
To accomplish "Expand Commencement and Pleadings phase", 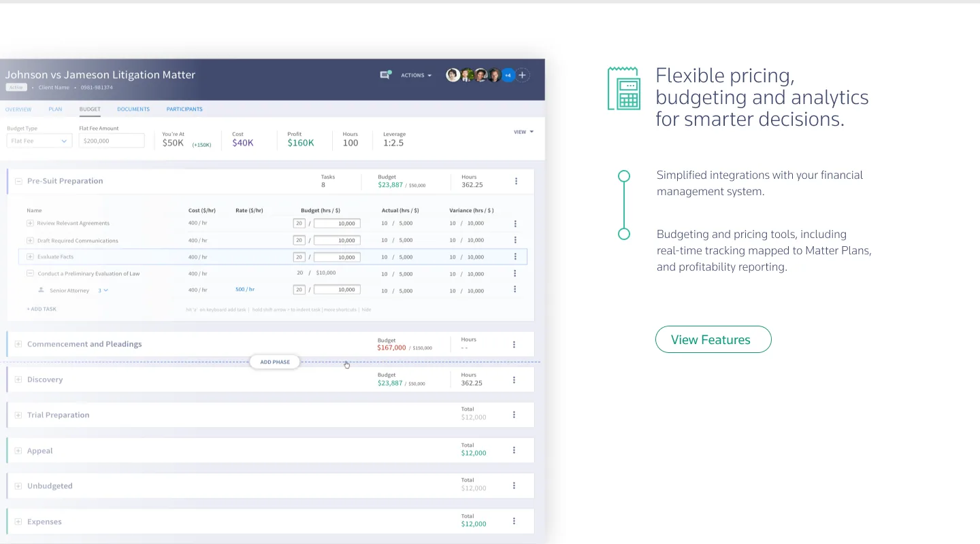I will tap(18, 344).
